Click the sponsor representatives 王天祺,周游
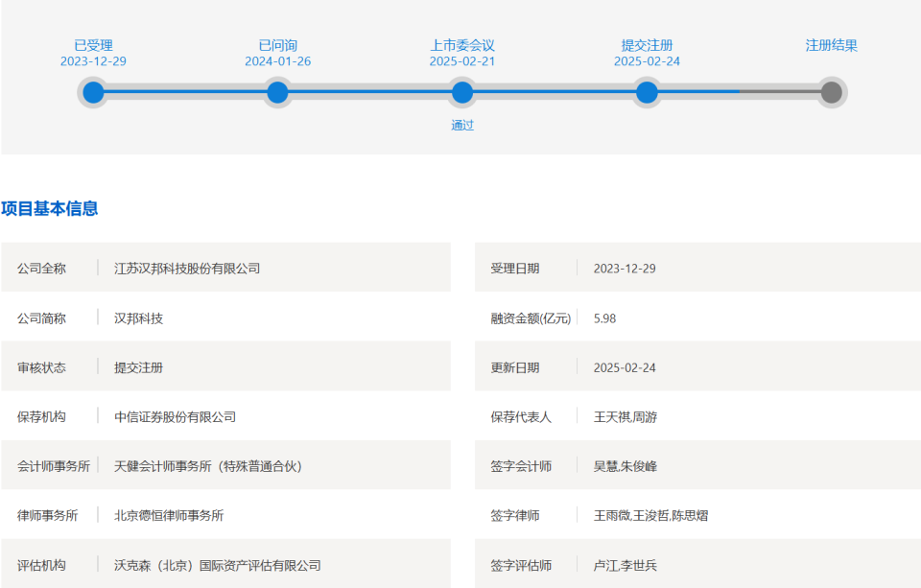This screenshot has height=588, width=921. pos(625,417)
